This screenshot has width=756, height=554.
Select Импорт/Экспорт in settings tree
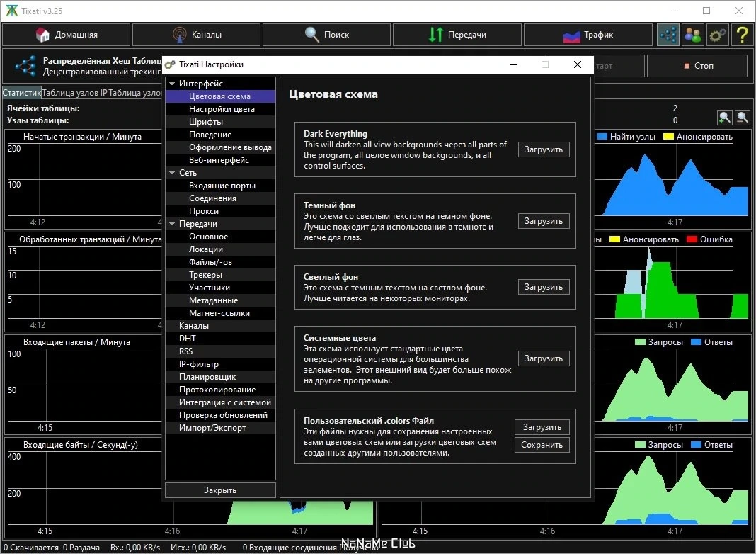click(220, 428)
